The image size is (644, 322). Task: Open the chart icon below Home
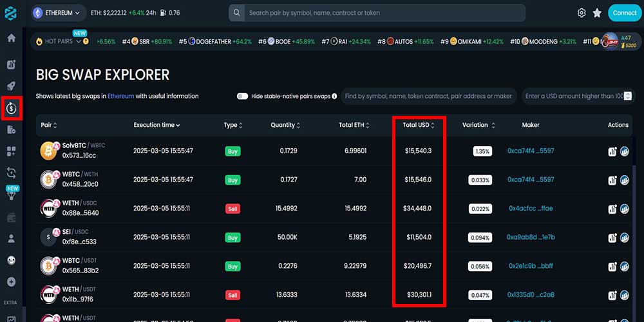click(12, 64)
